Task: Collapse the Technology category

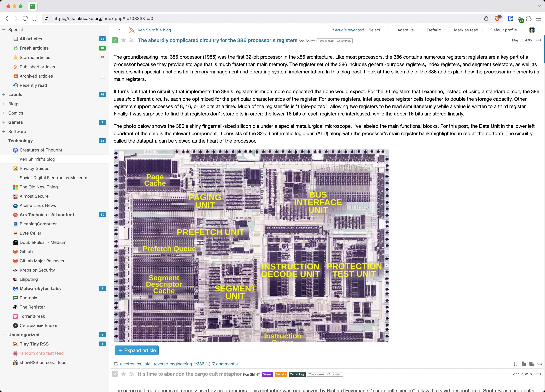Action: [x=4, y=141]
